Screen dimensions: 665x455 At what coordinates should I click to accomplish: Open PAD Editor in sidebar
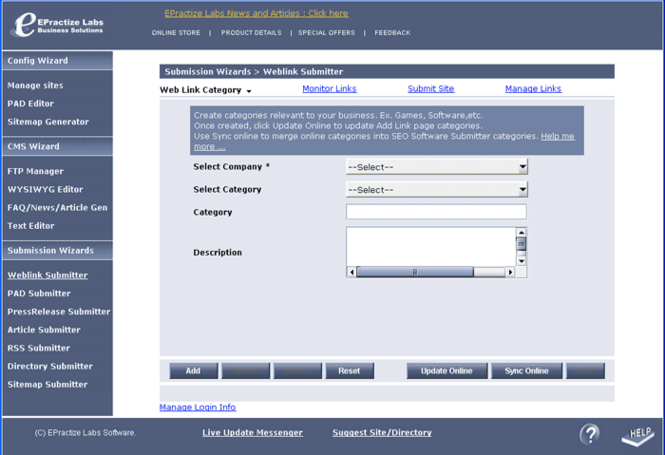pyautogui.click(x=31, y=103)
